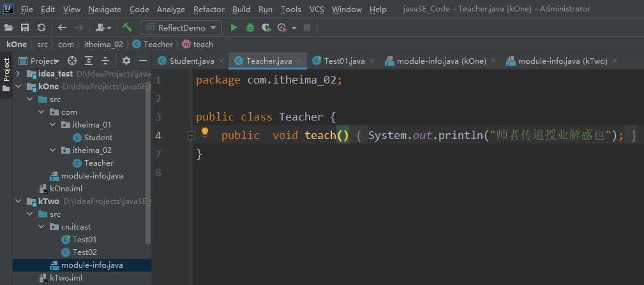
Task: Collapse all tree nodes icon
Action: pos(105,61)
